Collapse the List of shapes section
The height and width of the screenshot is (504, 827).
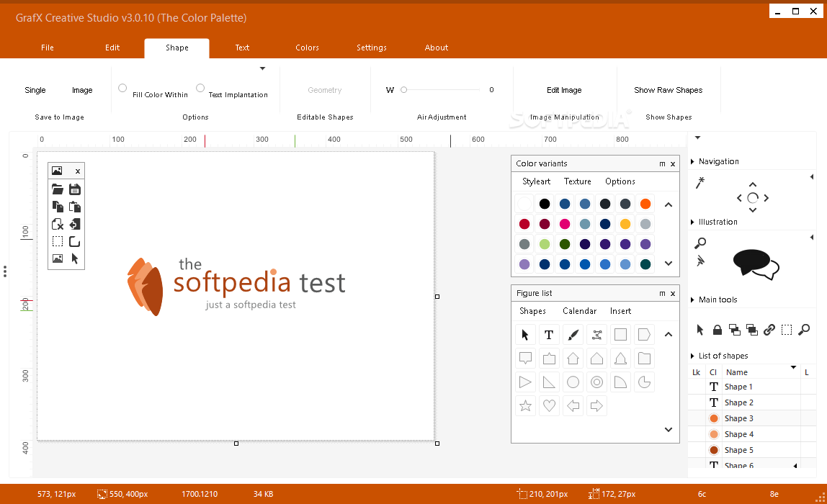tap(692, 356)
